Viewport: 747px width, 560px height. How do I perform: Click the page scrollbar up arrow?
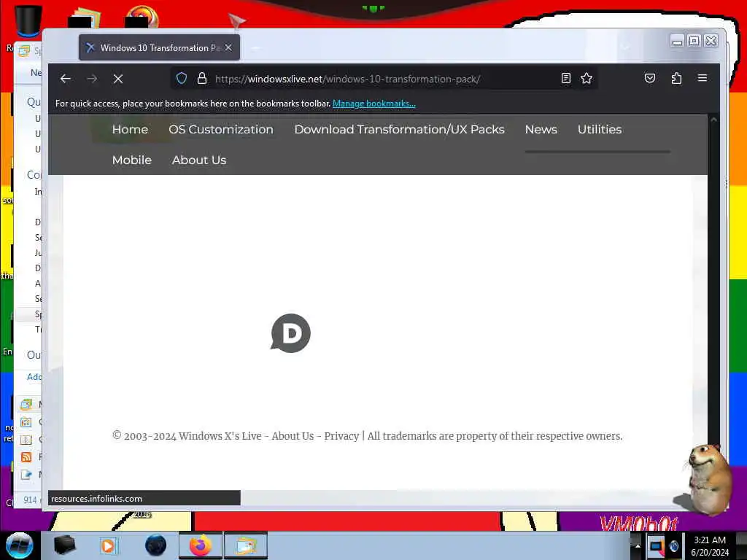(x=713, y=120)
